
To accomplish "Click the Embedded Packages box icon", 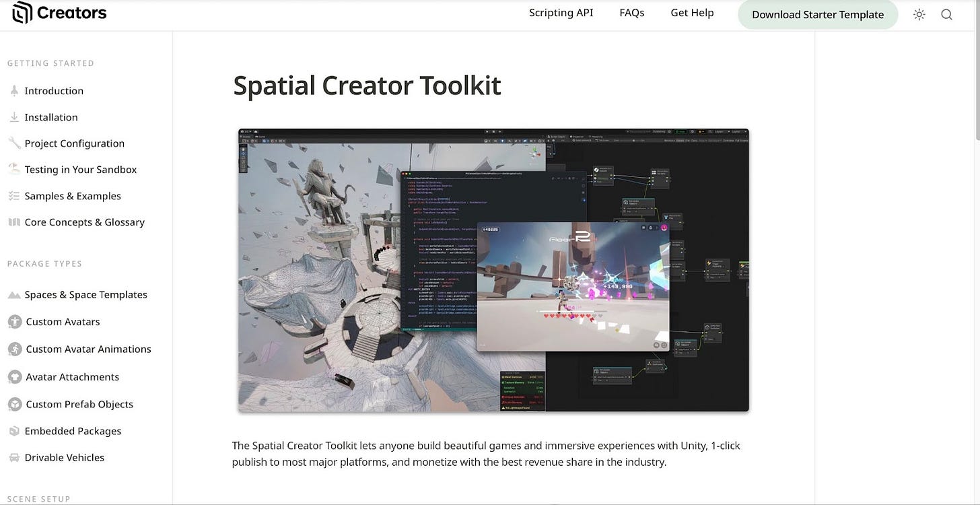I will [14, 431].
